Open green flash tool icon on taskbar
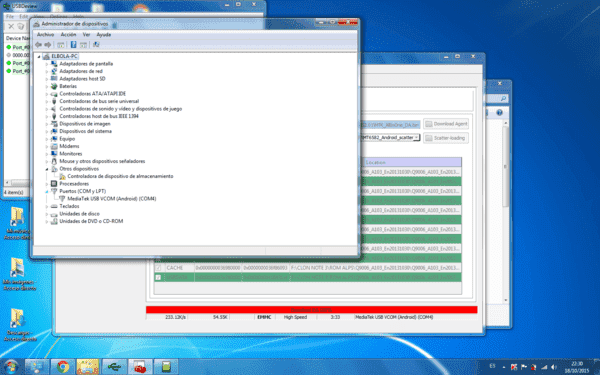 pos(166,367)
